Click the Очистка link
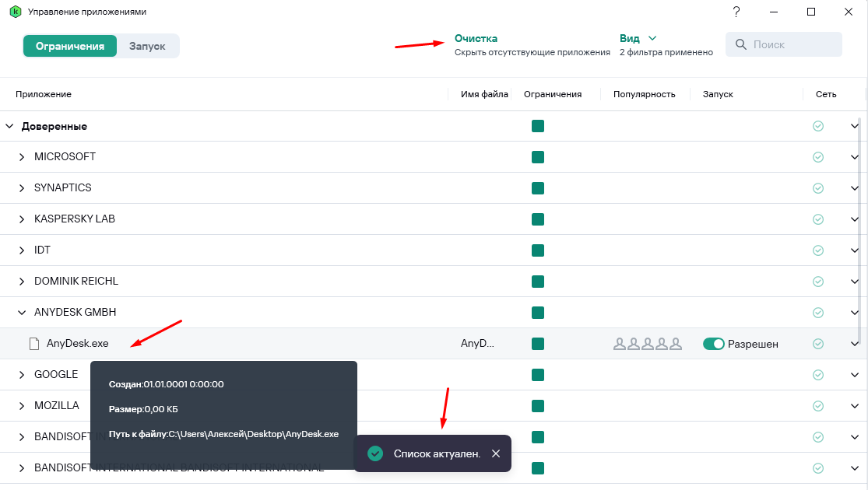 (x=476, y=38)
